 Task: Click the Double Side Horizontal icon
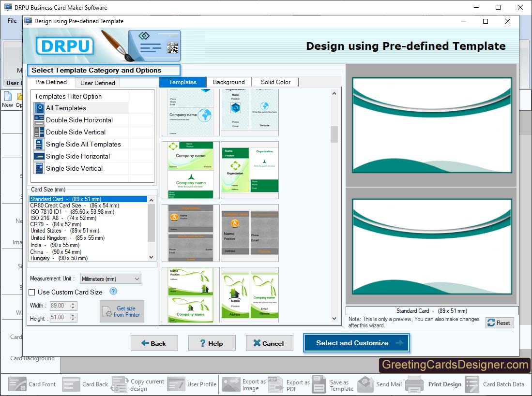click(39, 120)
